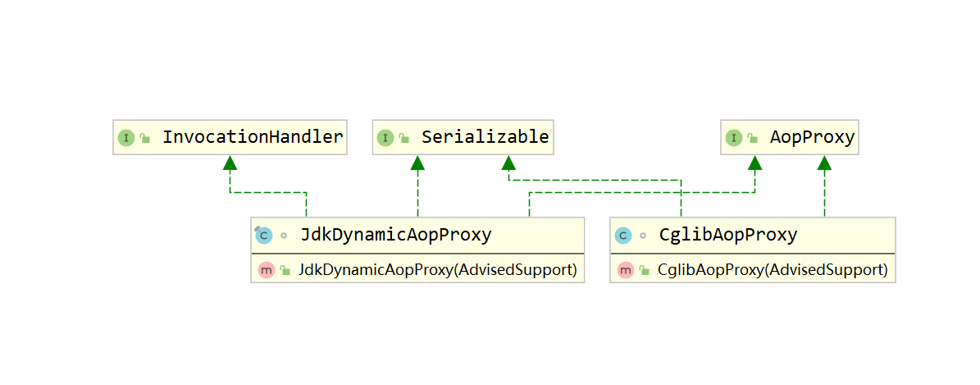Select the Serializable node label
980x385 pixels.
[485, 137]
